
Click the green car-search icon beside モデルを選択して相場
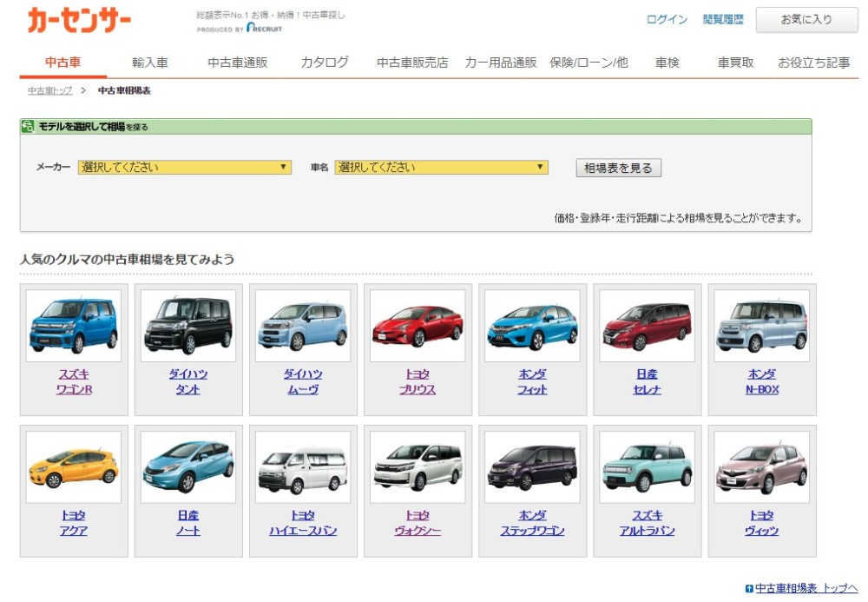coord(28,126)
